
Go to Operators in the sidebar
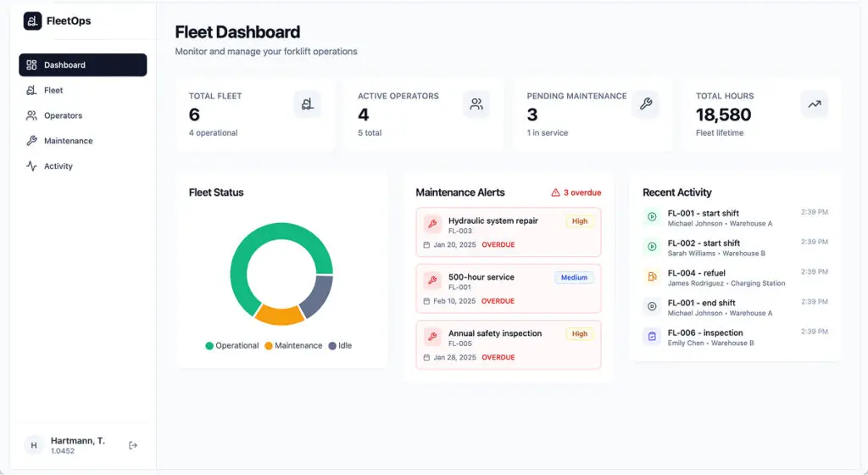click(63, 115)
